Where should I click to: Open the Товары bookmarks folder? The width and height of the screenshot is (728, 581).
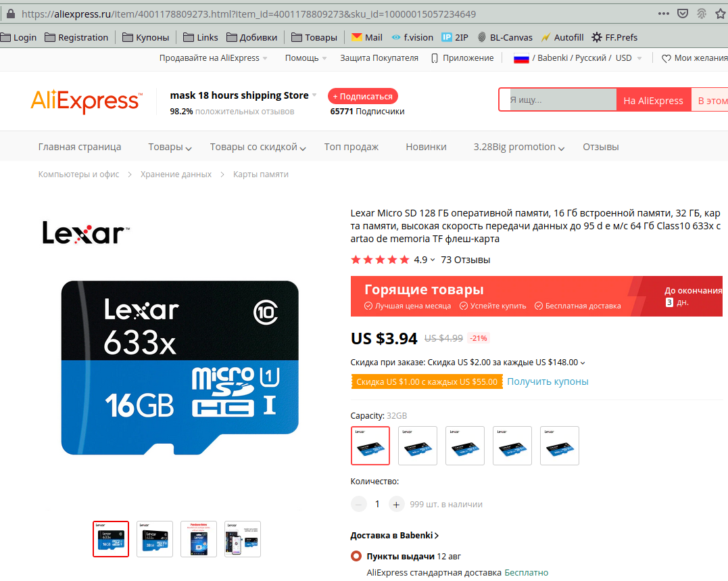click(x=314, y=38)
